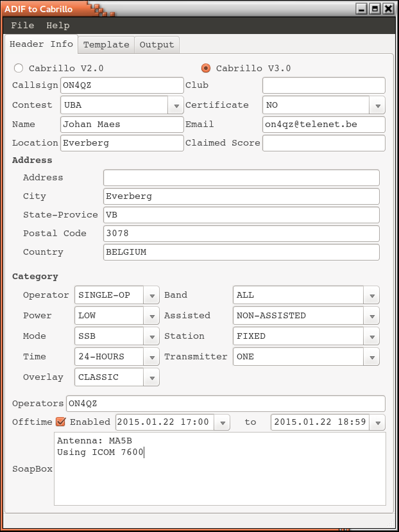Click the Claimed Score field
399x532 pixels.
coord(323,143)
